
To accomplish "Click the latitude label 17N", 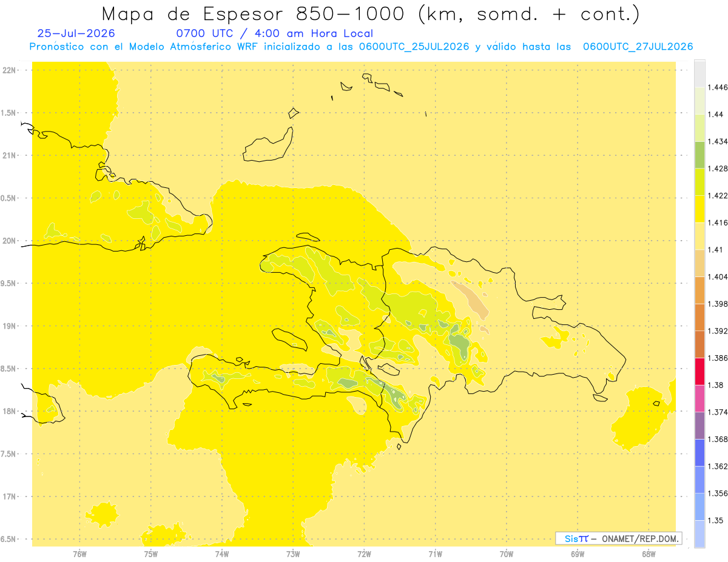I will click(10, 497).
